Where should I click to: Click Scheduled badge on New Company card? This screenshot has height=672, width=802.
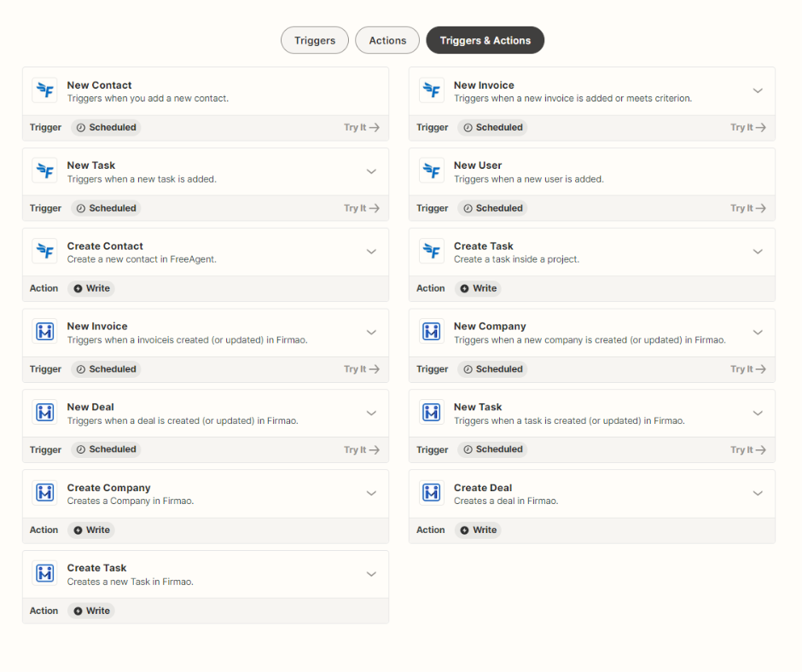coord(492,368)
